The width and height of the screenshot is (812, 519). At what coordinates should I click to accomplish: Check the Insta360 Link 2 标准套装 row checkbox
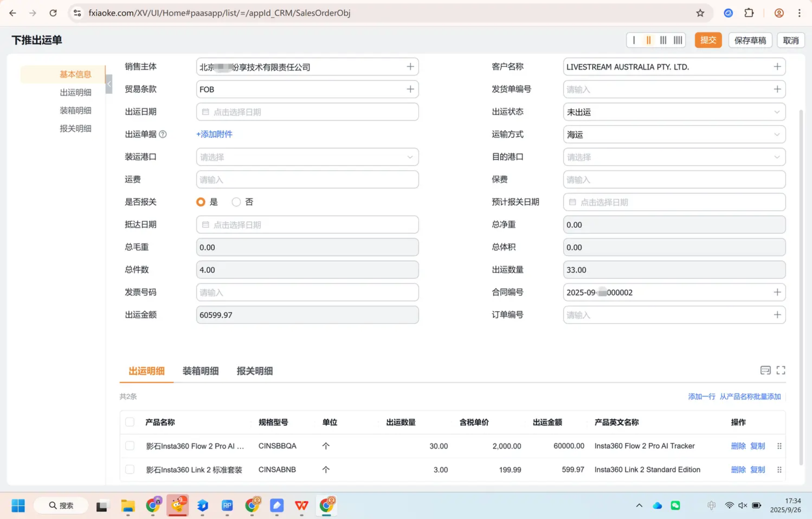pos(130,469)
